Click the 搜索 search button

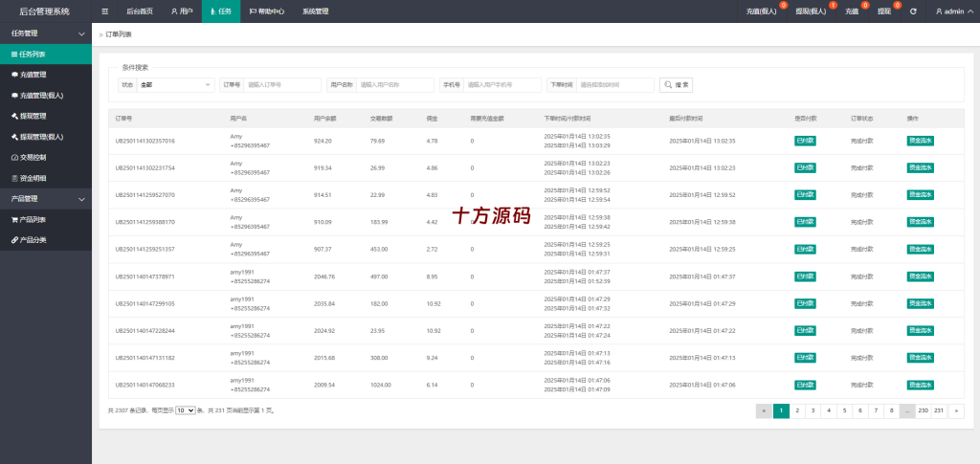(x=676, y=85)
